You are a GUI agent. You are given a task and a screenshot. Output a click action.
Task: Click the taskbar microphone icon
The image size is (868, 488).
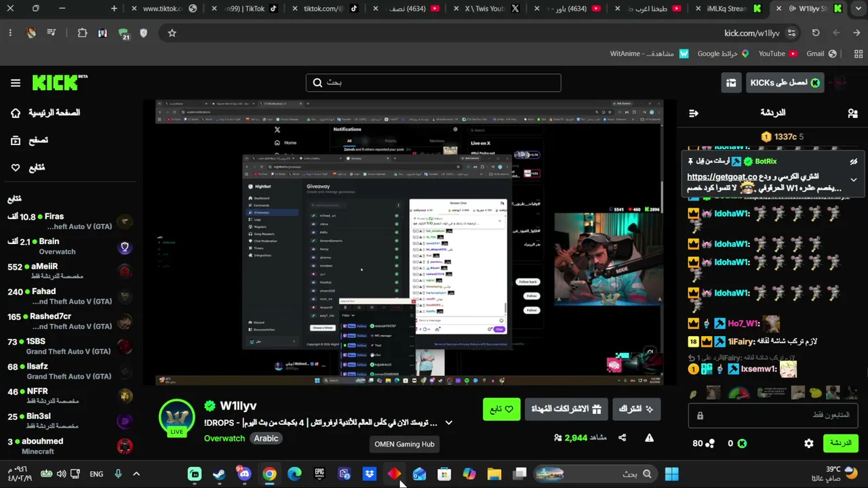pyautogui.click(x=118, y=474)
